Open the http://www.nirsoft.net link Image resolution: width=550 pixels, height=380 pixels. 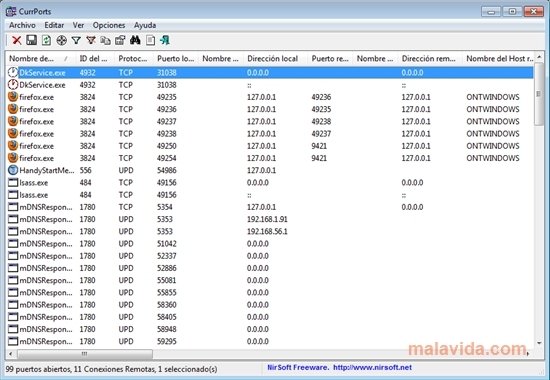tap(372, 367)
